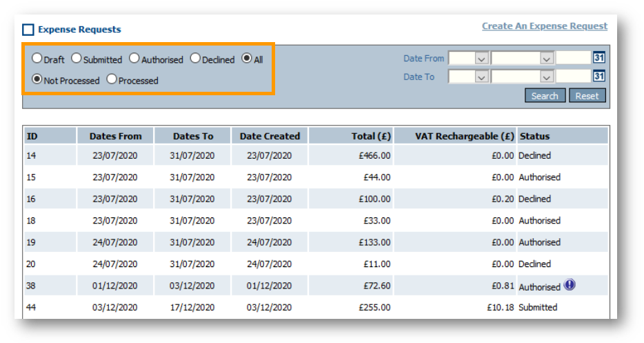Open the Create An Expense Request link
The width and height of the screenshot is (644, 343).
click(545, 26)
